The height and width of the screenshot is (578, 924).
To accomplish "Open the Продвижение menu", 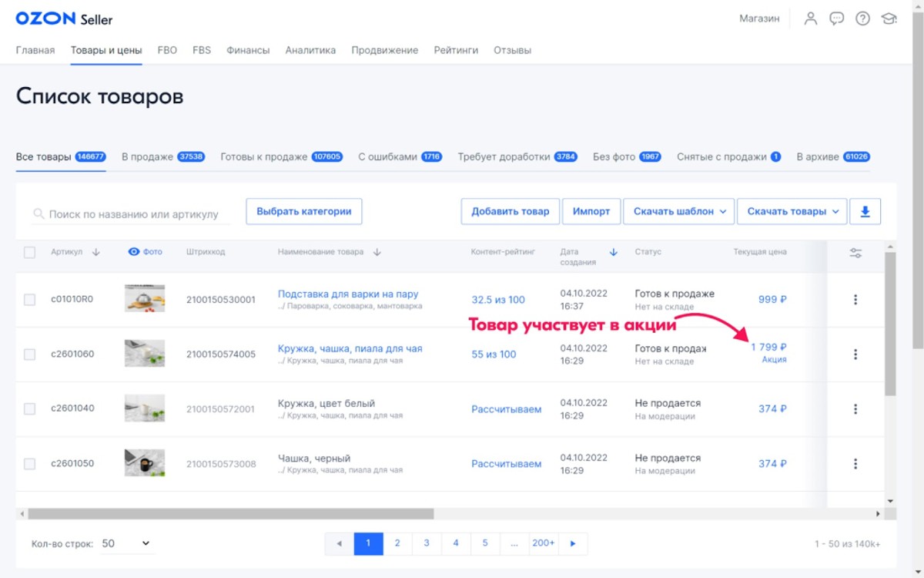I will point(385,50).
